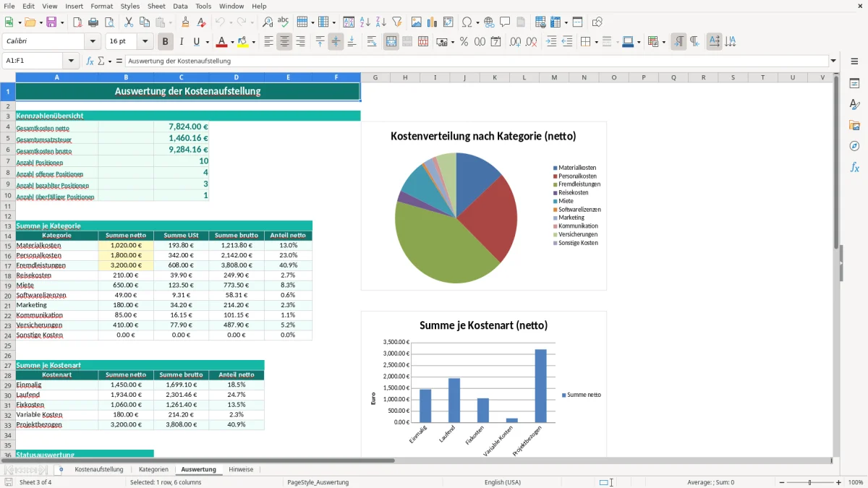
Task: Switch to the Hinweise sheet tab
Action: tap(241, 469)
